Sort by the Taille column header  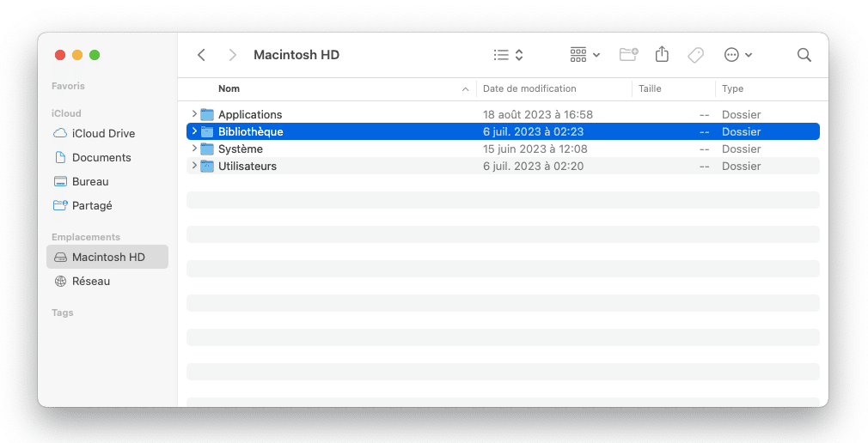pyautogui.click(x=650, y=88)
